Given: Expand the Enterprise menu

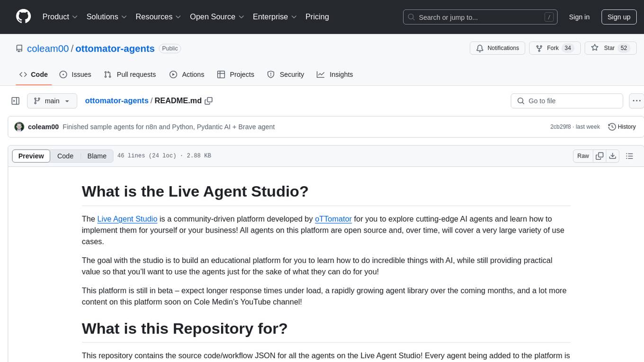Looking at the screenshot, I should 275,17.
